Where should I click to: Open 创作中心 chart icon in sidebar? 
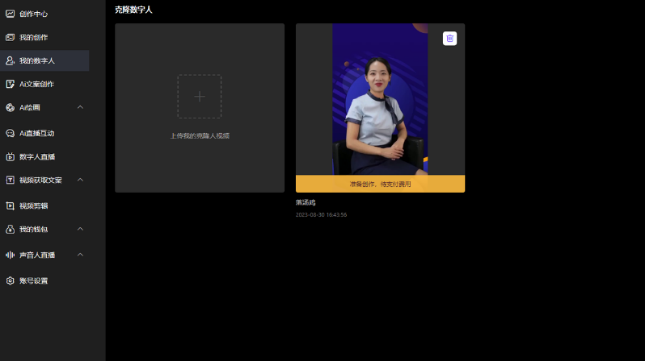(x=10, y=14)
